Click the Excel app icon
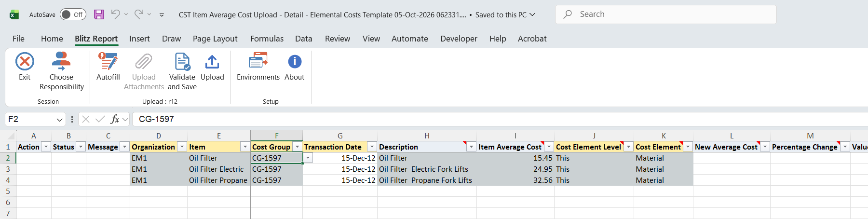This screenshot has width=868, height=219. (x=14, y=14)
